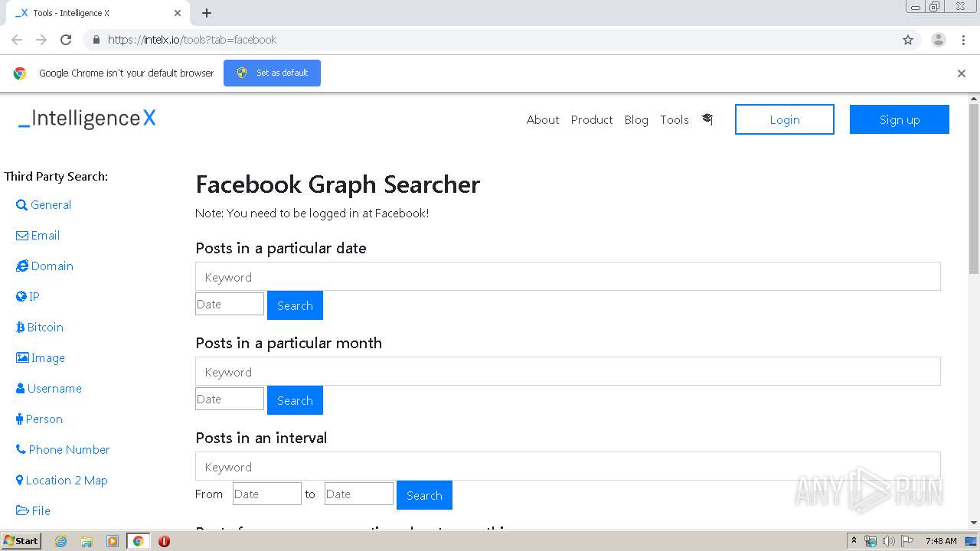Click the Phone Number handset icon

tap(21, 450)
